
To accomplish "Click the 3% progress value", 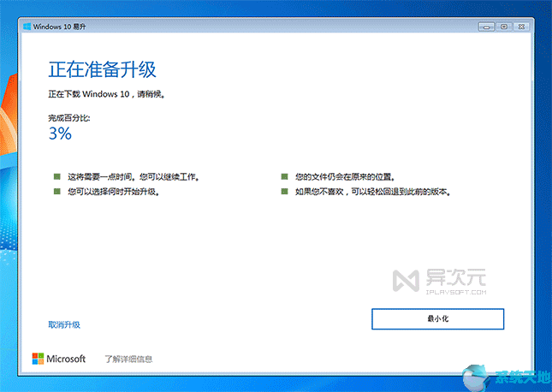I will tap(60, 134).
